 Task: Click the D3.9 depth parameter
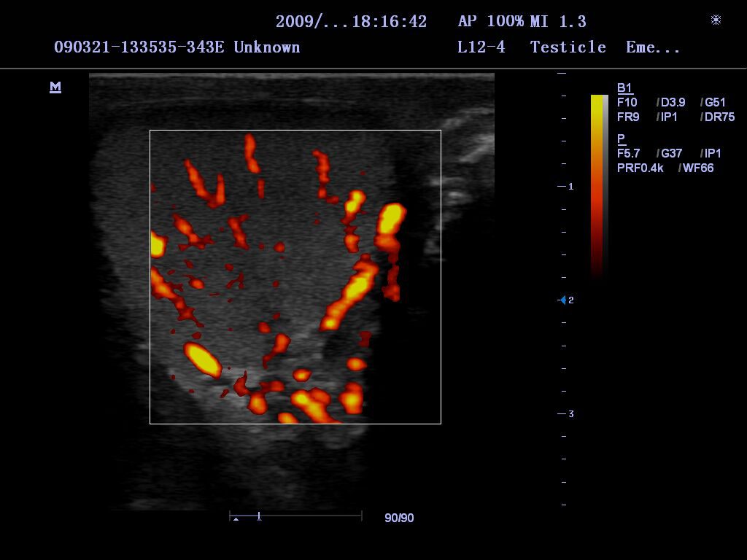click(673, 103)
